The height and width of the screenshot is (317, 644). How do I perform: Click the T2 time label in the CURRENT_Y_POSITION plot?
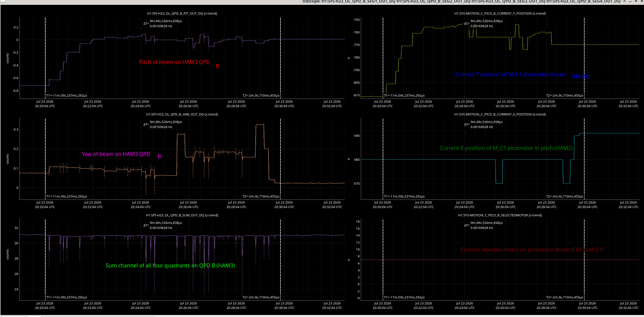(x=564, y=96)
